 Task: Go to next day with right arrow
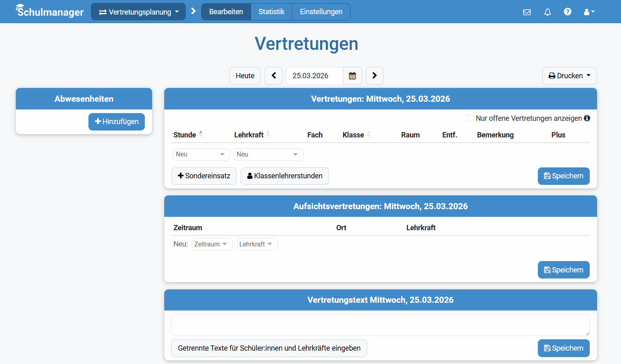point(374,75)
